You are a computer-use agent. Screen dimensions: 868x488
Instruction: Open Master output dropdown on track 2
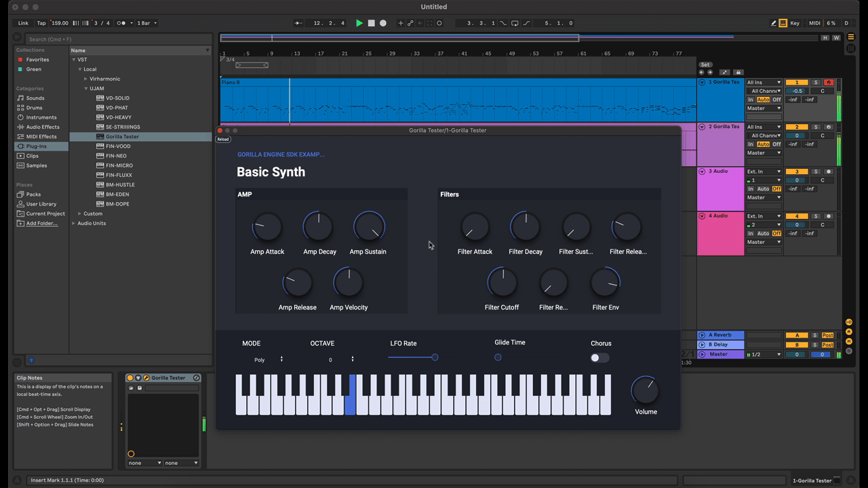(x=764, y=153)
